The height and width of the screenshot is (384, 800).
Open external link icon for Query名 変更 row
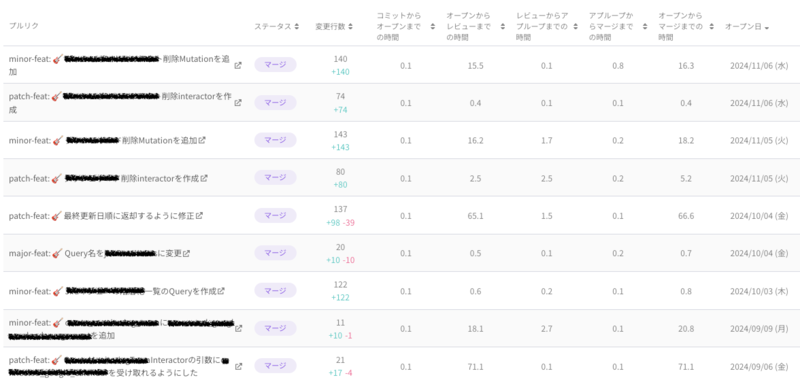187,253
